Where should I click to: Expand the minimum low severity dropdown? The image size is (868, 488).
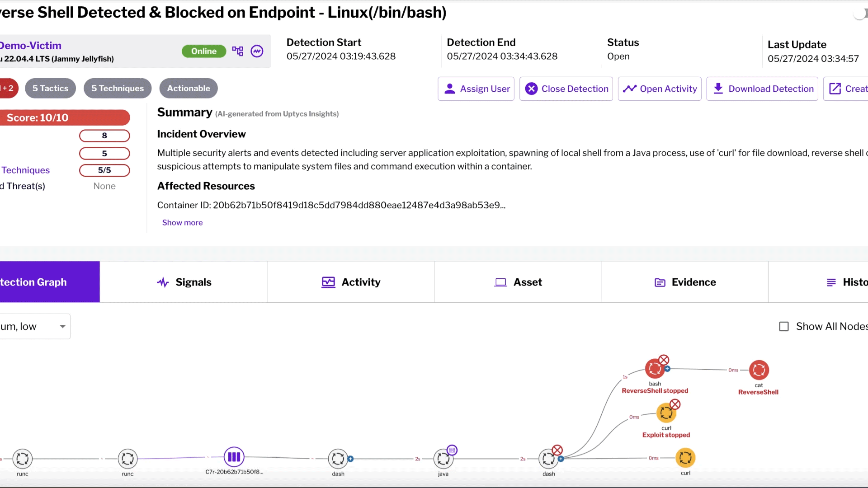(x=62, y=326)
